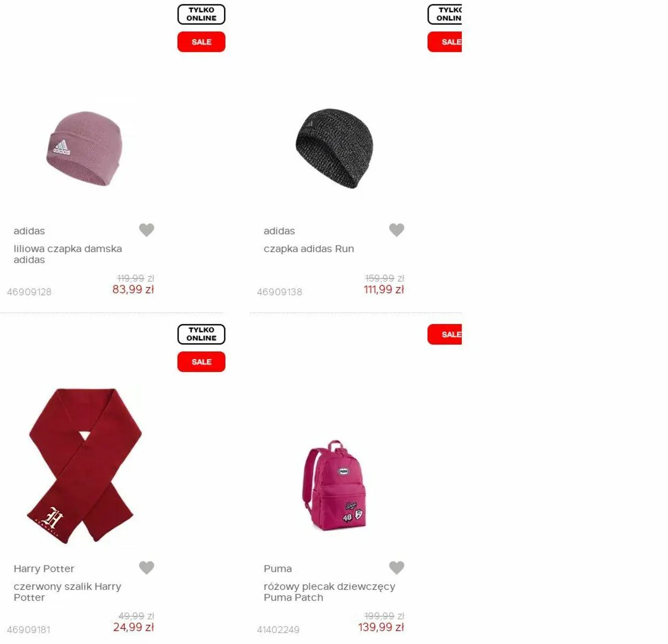The image size is (668, 644).
Task: View the pink Puma backpack photo
Action: click(335, 485)
